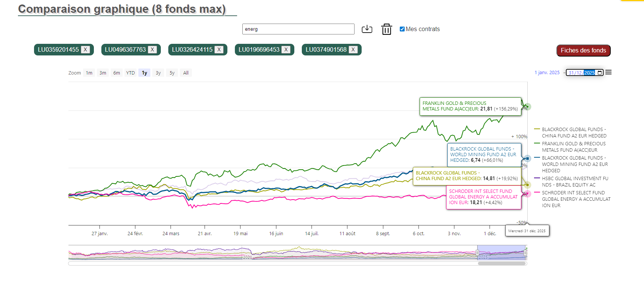Image resolution: width=644 pixels, height=285 pixels.
Task: Toggle Schroder Global Energy legend series
Action: (576, 199)
